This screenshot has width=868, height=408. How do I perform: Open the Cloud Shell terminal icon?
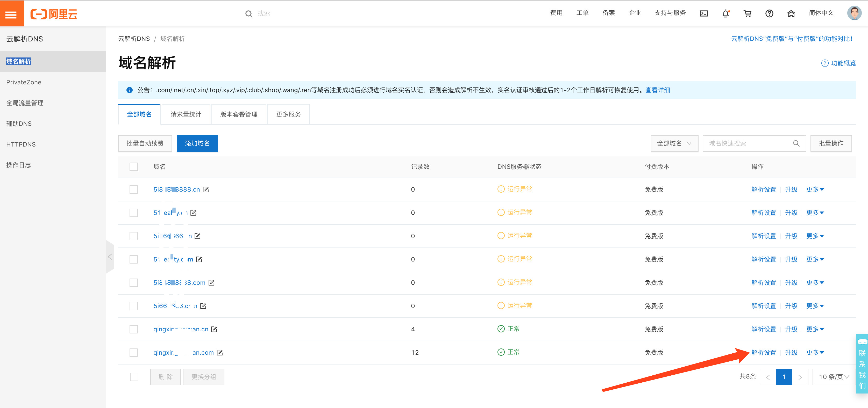pos(703,13)
